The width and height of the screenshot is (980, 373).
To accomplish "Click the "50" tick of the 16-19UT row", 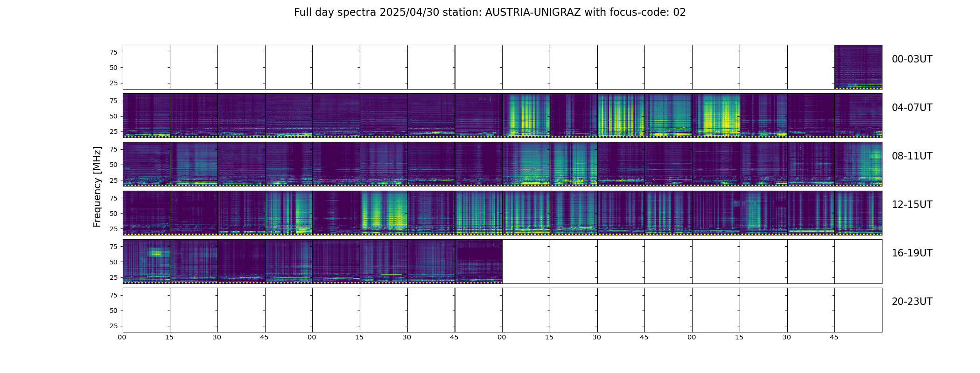I will (x=113, y=262).
